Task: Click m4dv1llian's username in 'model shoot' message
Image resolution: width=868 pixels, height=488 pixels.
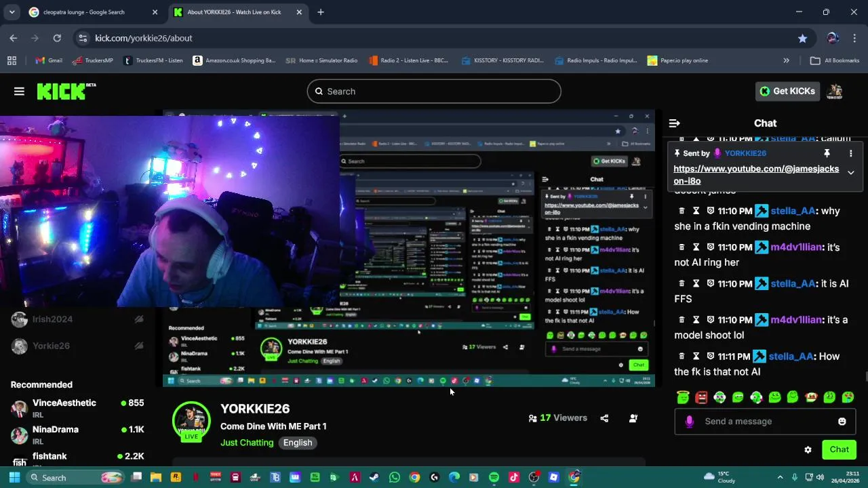Action: coord(796,320)
